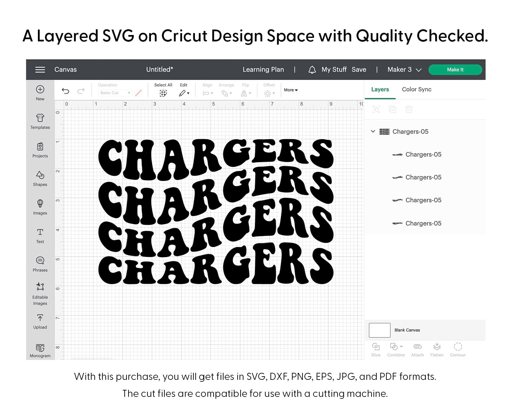Open Learning Plan
Screen dimensions: 510x420
[263, 70]
